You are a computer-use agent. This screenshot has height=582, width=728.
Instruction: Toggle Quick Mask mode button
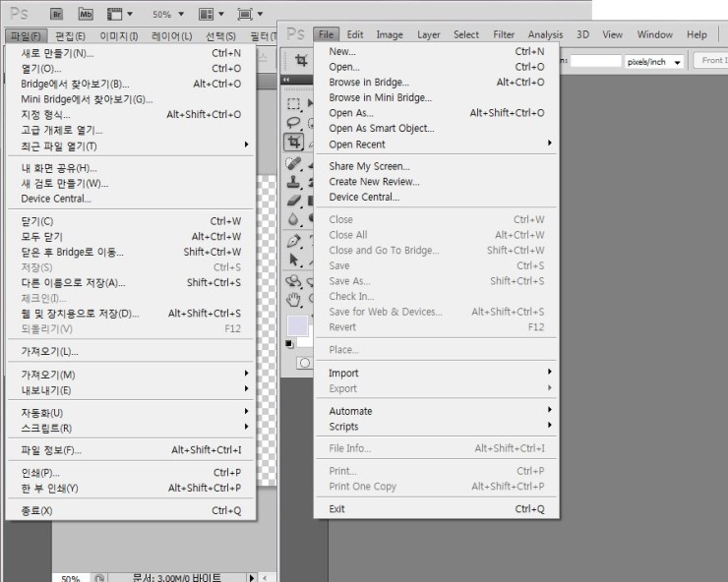(304, 363)
